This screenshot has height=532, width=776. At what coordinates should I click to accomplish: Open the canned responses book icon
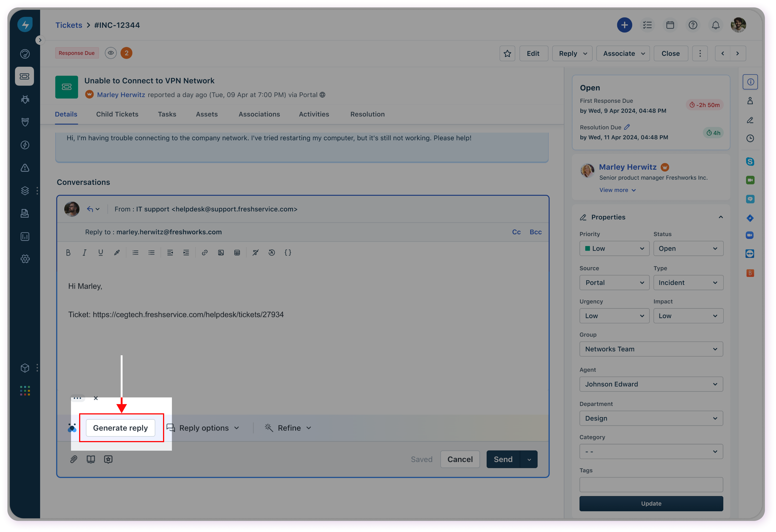91,460
